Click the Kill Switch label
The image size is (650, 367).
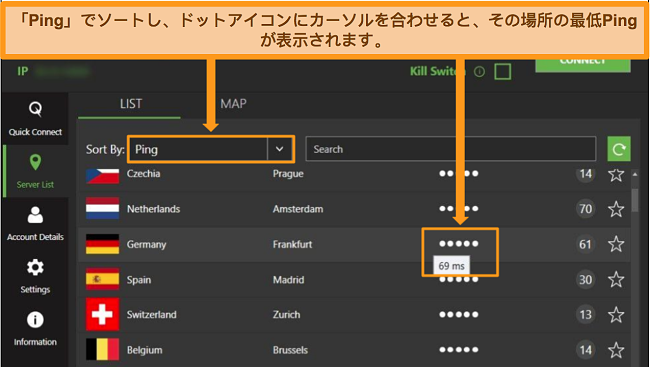tap(437, 71)
